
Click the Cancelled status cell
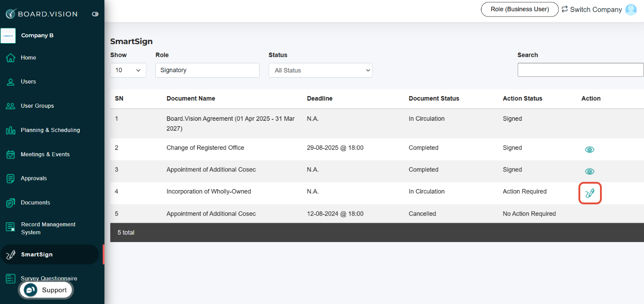[422, 214]
